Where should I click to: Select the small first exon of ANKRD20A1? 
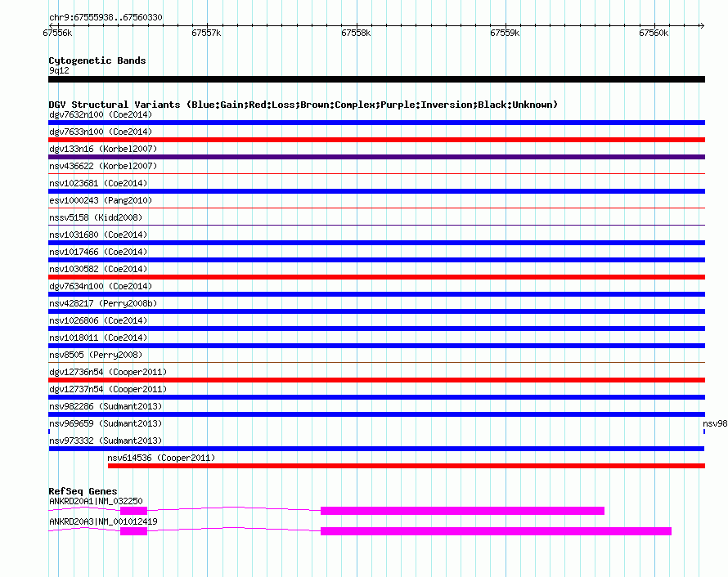[133, 511]
